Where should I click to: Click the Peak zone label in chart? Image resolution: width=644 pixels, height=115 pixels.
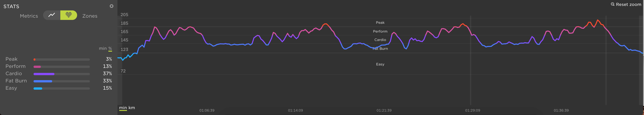pos(380,23)
